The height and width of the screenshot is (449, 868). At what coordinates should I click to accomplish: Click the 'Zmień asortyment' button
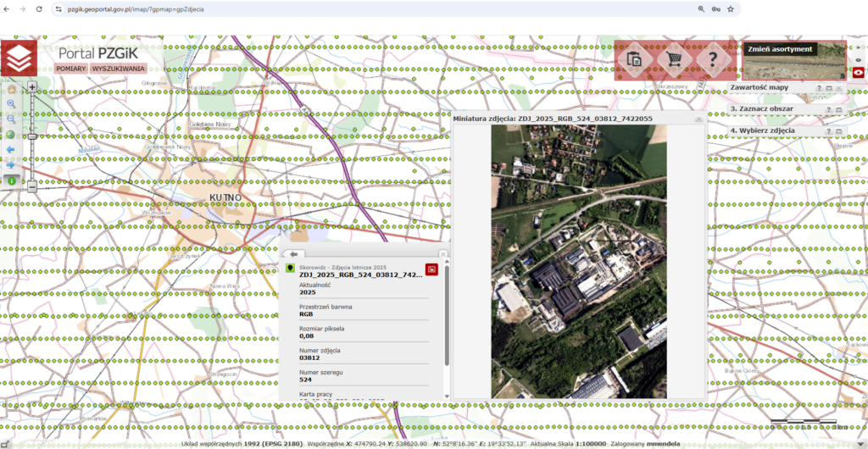point(780,49)
